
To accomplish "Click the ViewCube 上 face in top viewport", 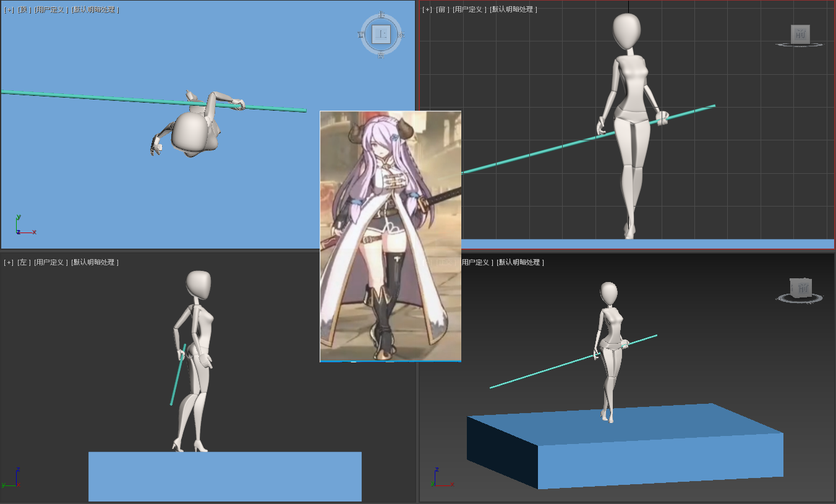I will (x=382, y=34).
